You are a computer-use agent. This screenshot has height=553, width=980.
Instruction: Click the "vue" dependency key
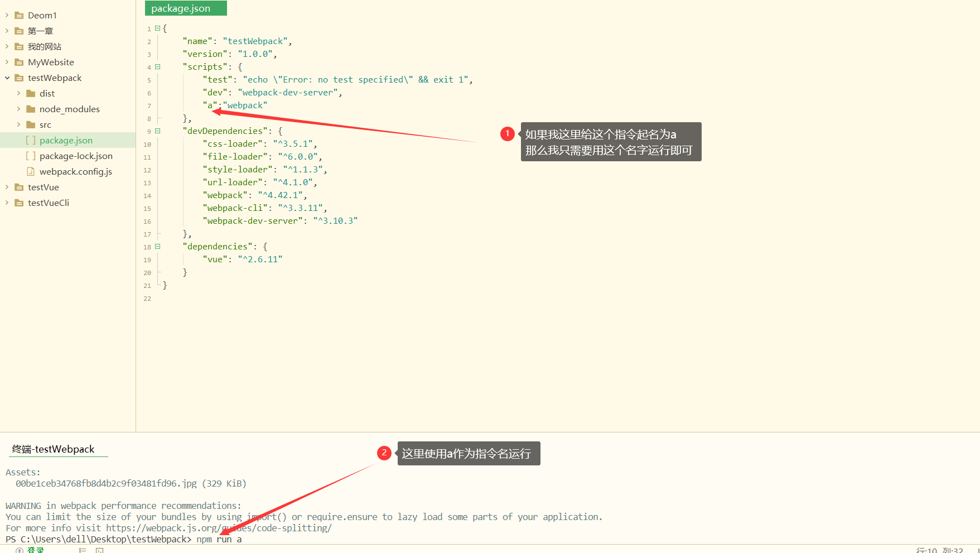pos(215,259)
